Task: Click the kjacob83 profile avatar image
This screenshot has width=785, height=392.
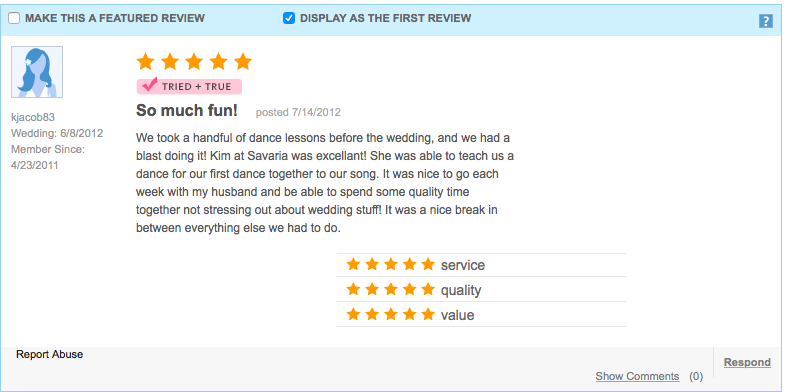Action: coord(37,72)
